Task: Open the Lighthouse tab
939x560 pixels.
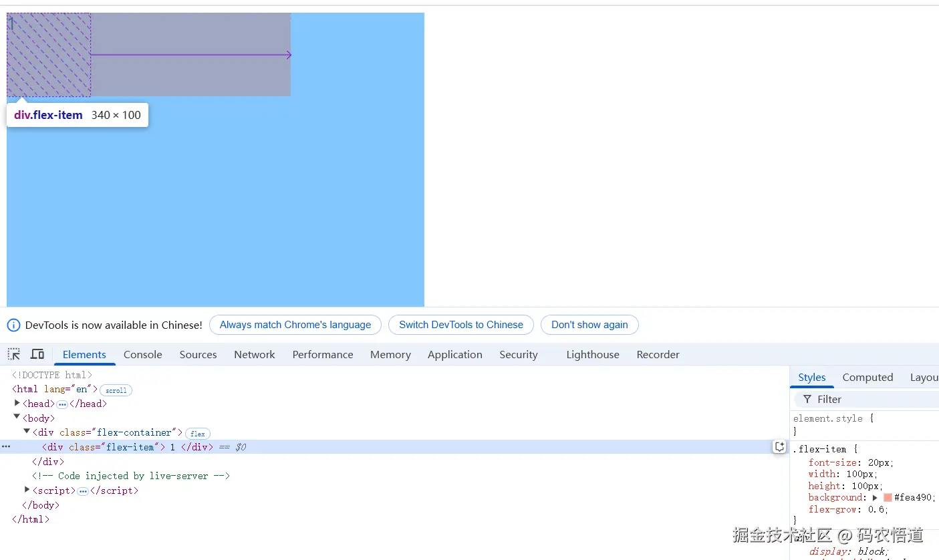Action: coord(593,354)
